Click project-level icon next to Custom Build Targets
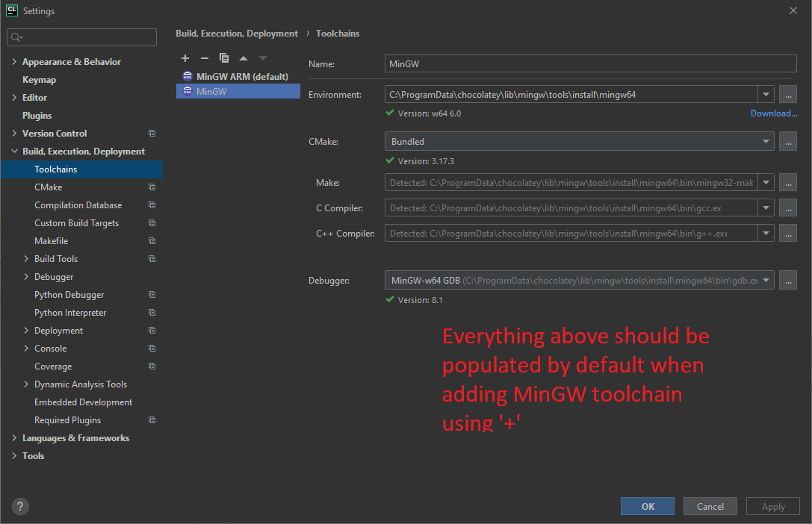This screenshot has width=812, height=524. click(152, 223)
